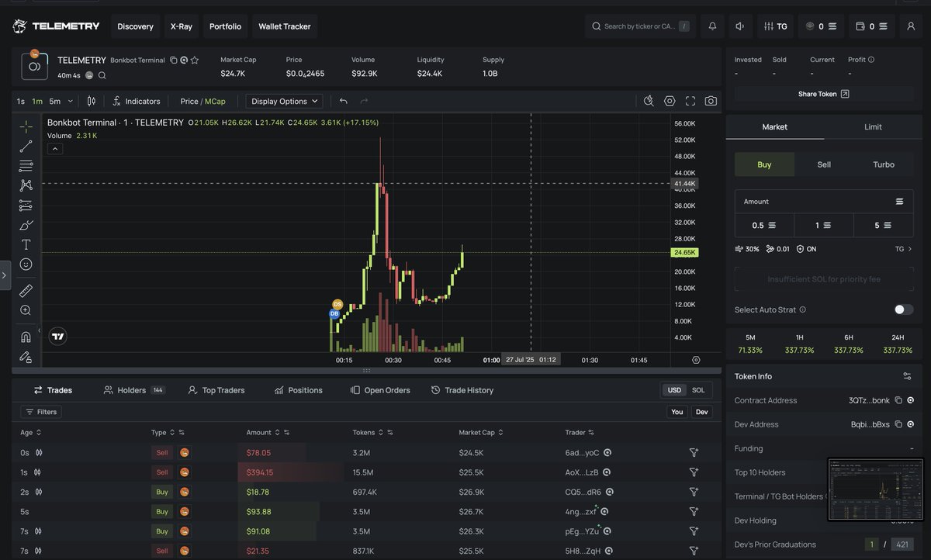Viewport: 931px width, 560px height.
Task: Open the Amount presets menu icon
Action: pos(899,202)
